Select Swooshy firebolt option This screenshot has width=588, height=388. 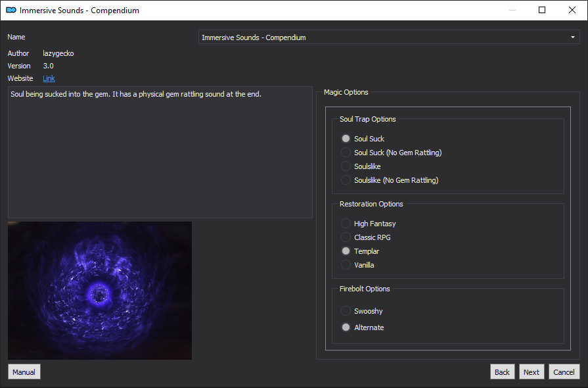pyautogui.click(x=346, y=311)
